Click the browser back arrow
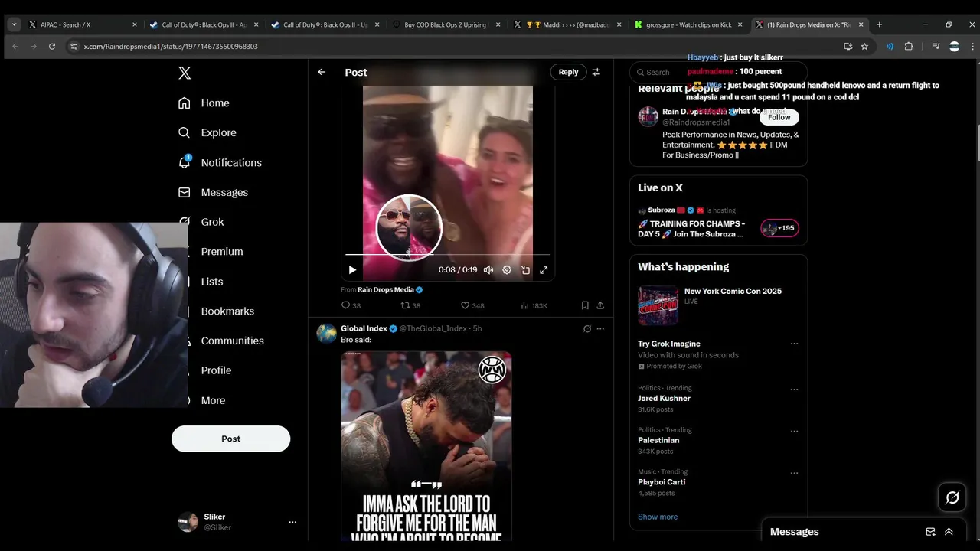Screen dimensions: 980x551 point(15,46)
